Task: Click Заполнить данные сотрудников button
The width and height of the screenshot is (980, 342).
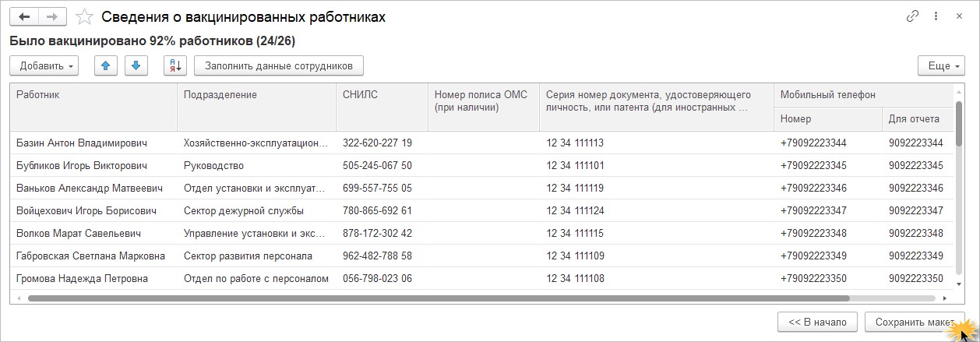Action: [x=279, y=65]
